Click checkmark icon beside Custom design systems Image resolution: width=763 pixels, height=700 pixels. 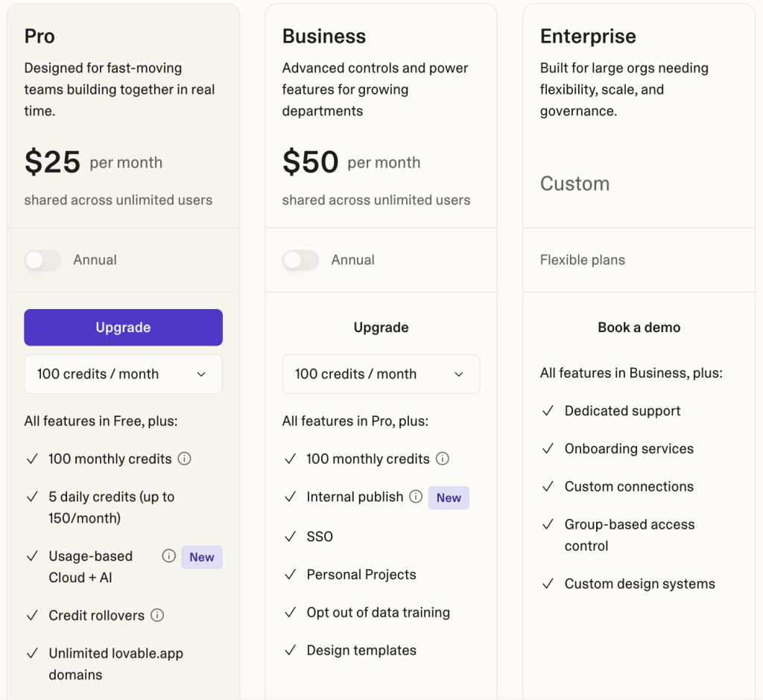tap(548, 584)
